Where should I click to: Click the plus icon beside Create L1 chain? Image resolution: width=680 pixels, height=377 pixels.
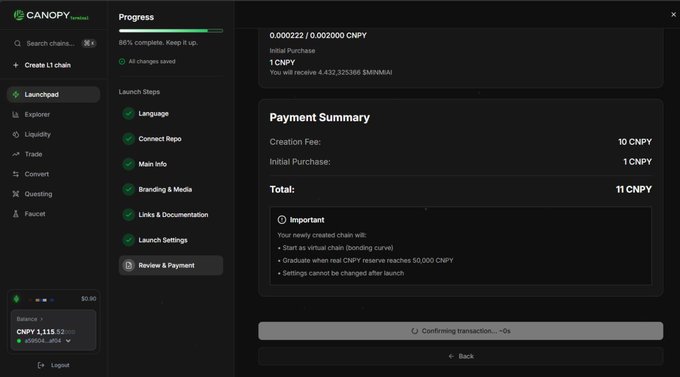tap(16, 65)
